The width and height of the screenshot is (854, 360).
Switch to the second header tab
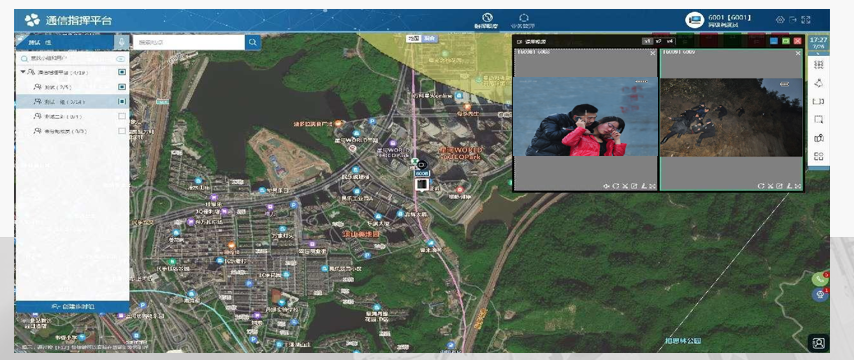pyautogui.click(x=523, y=21)
